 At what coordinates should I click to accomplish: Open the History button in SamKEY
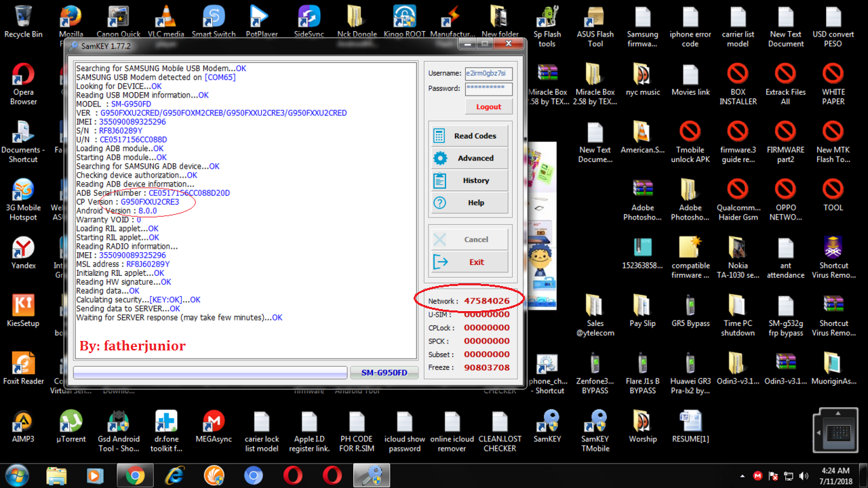point(469,180)
